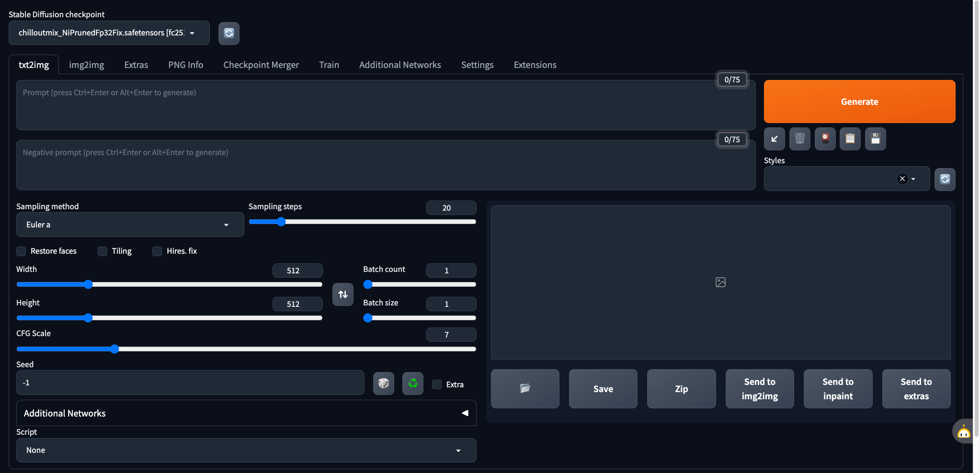Click Send to img2img

pyautogui.click(x=760, y=389)
